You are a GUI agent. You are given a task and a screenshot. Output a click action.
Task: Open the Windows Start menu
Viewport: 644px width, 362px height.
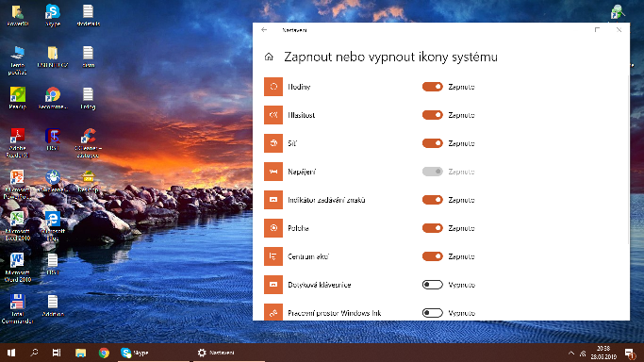tap(11, 353)
